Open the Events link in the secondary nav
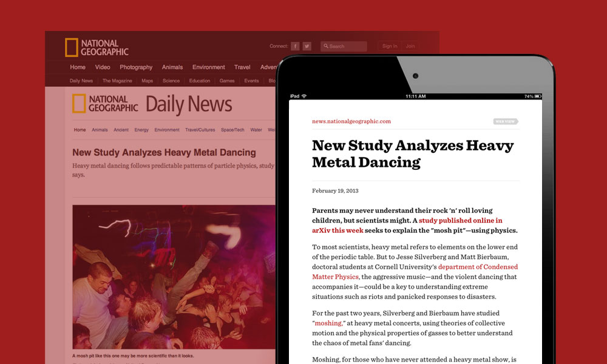 click(x=252, y=81)
